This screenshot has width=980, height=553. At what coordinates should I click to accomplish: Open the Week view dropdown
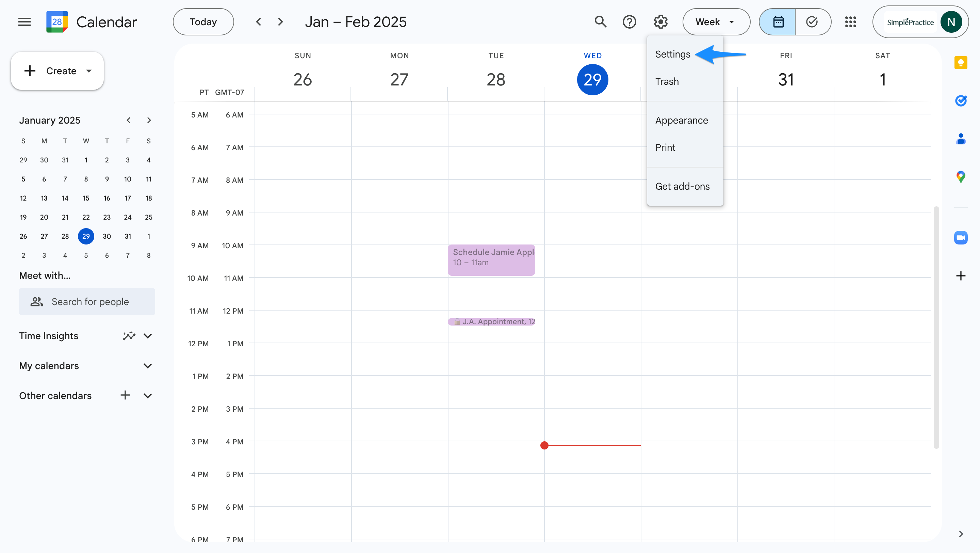(x=716, y=22)
